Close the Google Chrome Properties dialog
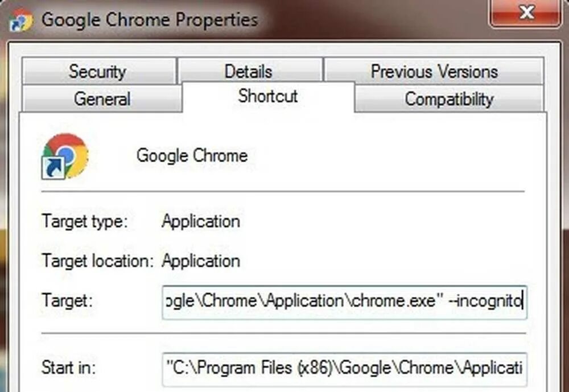The height and width of the screenshot is (392, 569). coord(527,14)
